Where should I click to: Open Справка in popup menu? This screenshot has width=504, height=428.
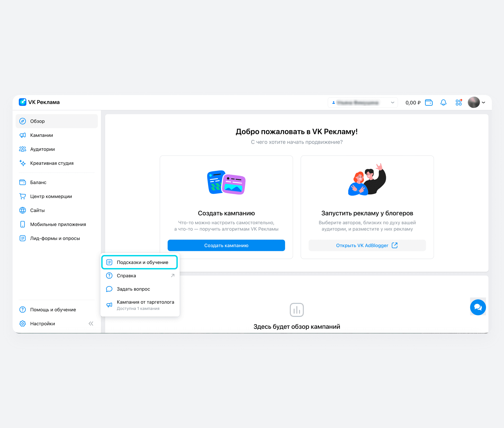140,276
